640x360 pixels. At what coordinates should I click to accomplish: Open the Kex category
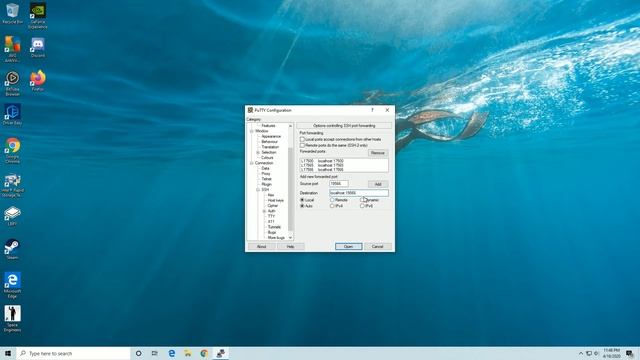point(271,195)
